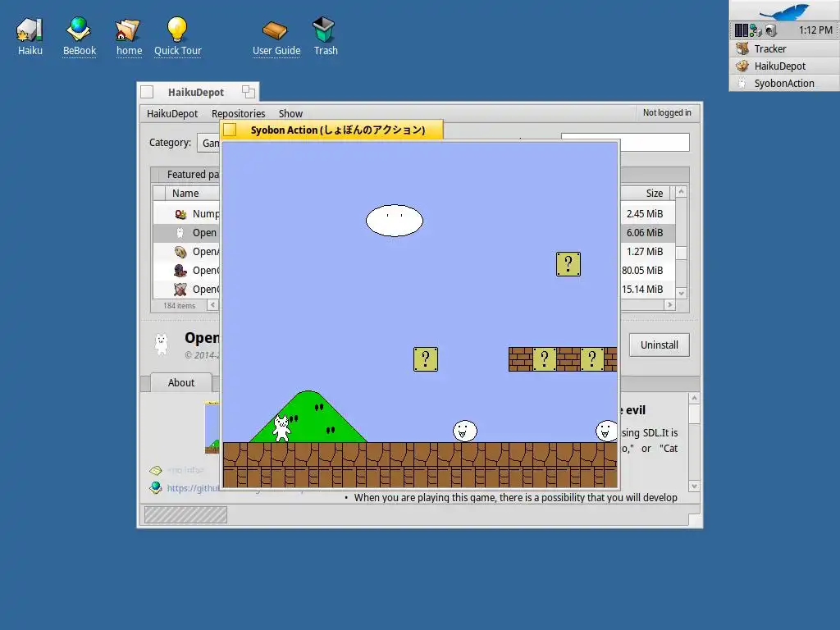840x630 pixels.
Task: Hit the lone question block in game
Action: [426, 359]
